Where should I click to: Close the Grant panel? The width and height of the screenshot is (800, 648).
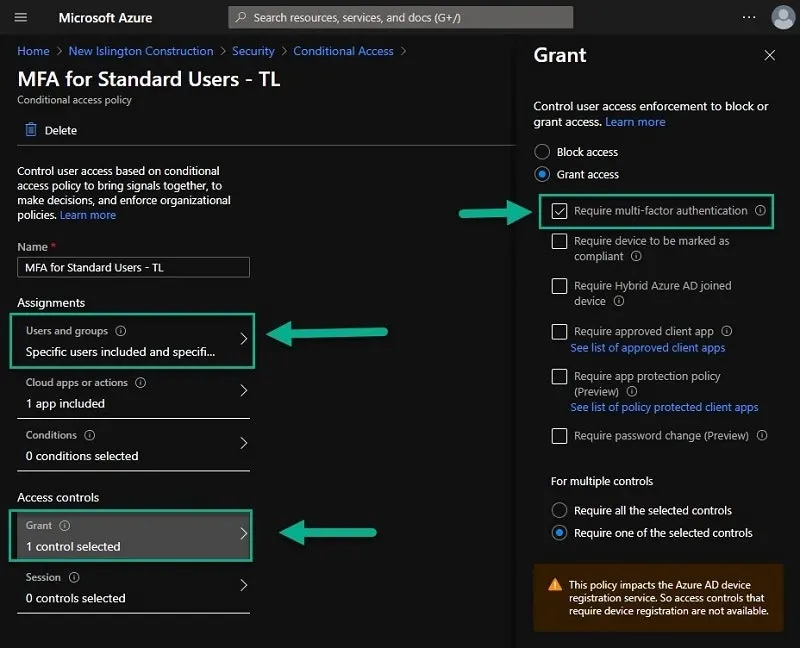[769, 55]
